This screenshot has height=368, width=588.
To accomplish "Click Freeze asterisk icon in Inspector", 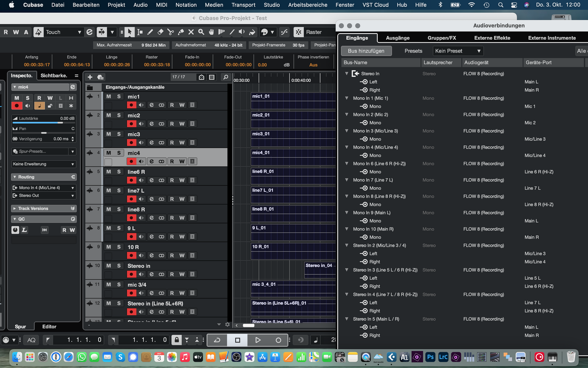I will (x=71, y=106).
